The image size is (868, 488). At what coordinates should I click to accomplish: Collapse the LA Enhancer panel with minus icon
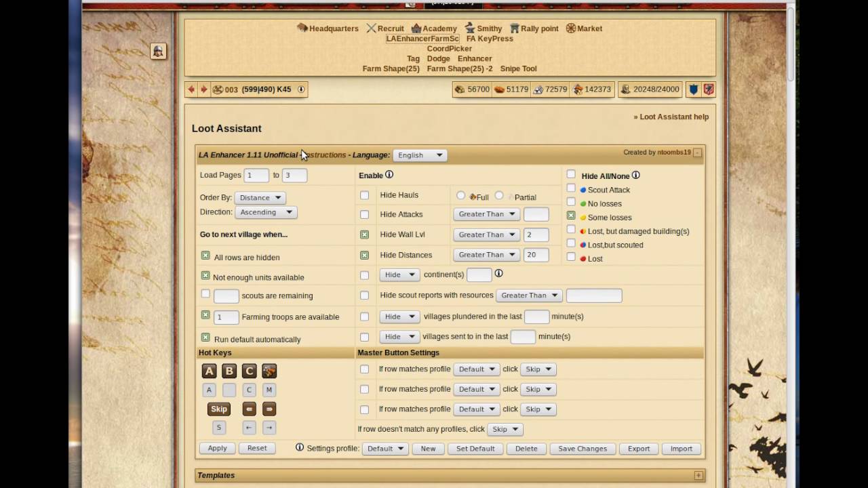[x=697, y=153]
